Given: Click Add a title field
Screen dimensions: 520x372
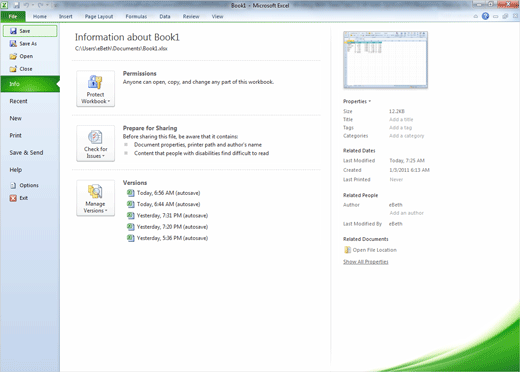Looking at the screenshot, I should (401, 120).
